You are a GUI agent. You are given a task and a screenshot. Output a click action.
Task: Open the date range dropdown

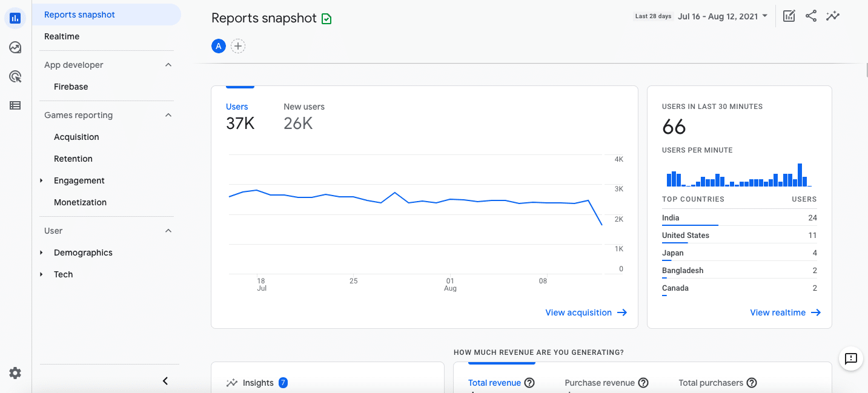[x=722, y=16]
